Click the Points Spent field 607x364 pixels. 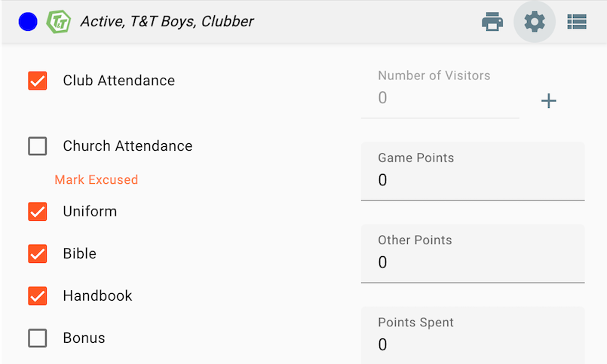[x=473, y=344]
